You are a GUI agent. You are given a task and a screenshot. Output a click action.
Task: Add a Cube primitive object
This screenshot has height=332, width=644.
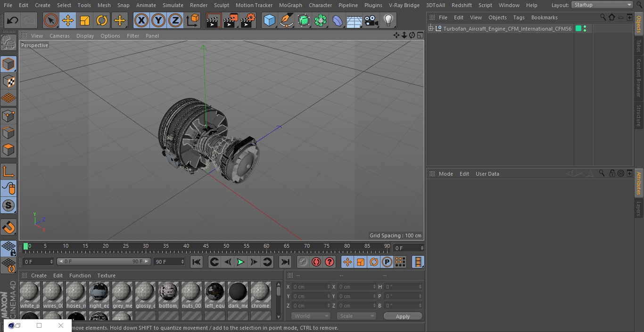[269, 20]
